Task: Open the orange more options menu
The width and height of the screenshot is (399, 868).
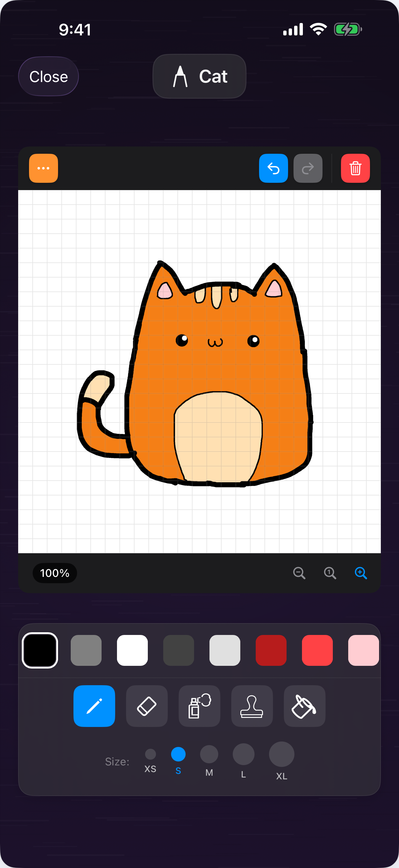Action: coord(44,168)
